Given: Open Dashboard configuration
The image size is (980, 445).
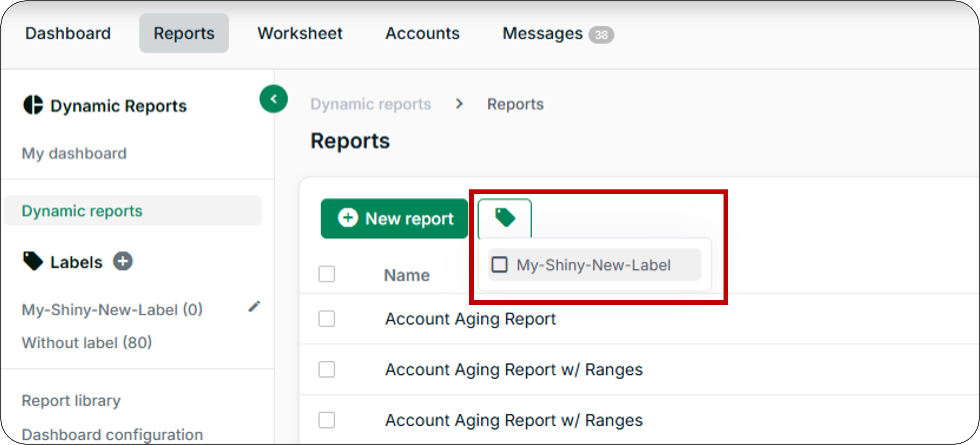Looking at the screenshot, I should (112, 435).
